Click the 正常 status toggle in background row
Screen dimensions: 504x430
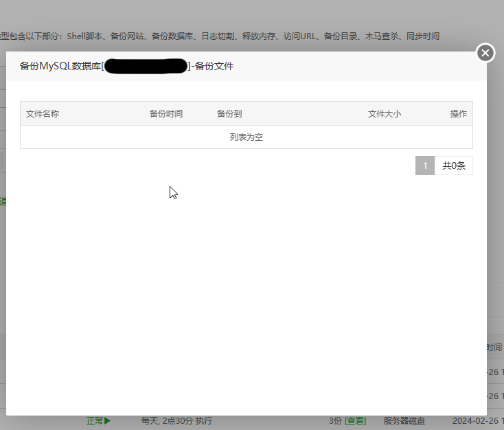99,420
